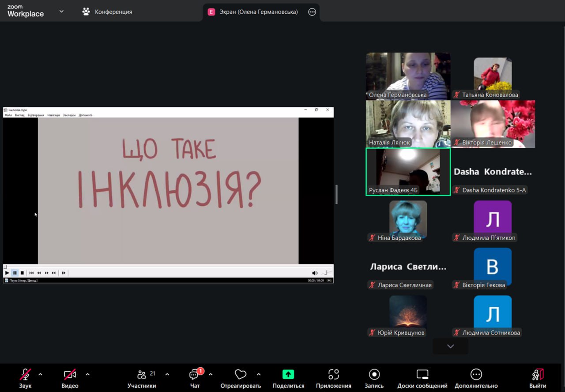This screenshot has height=392, width=565.
Task: Click the video player seek bar
Action: click(x=168, y=267)
